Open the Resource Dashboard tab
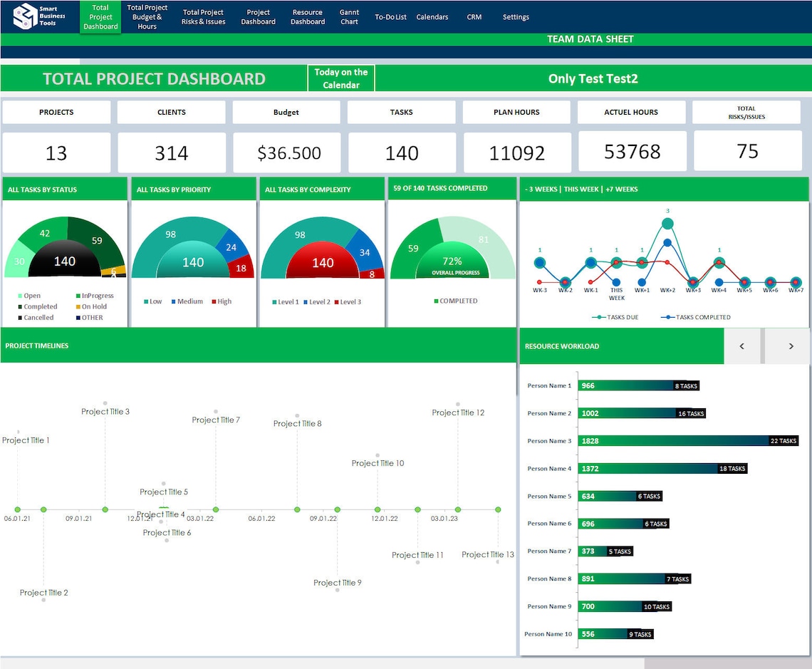The width and height of the screenshot is (812, 669). coord(308,17)
